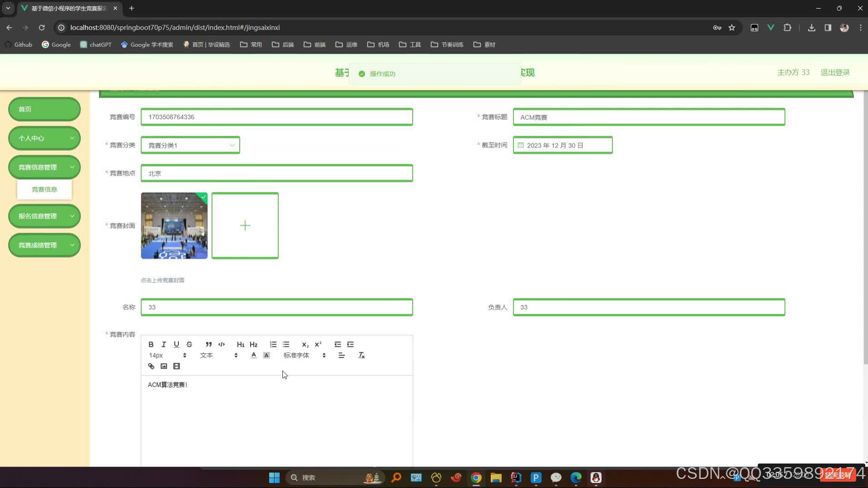This screenshot has height=488, width=868.
Task: Insert a video in the editor
Action: [177, 366]
